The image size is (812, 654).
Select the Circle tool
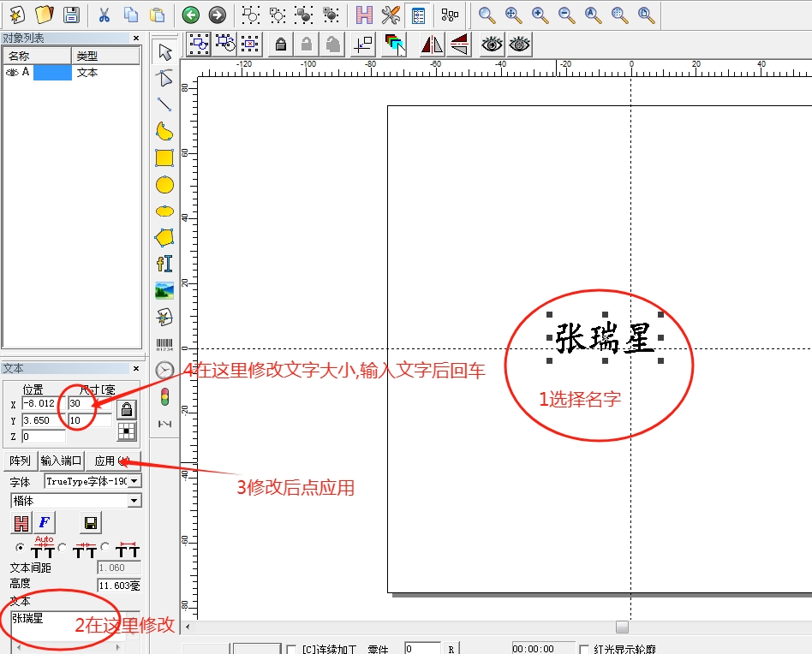click(164, 185)
